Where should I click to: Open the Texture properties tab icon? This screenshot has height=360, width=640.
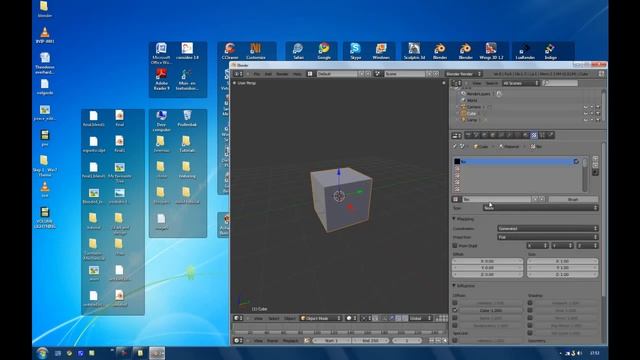pos(534,136)
